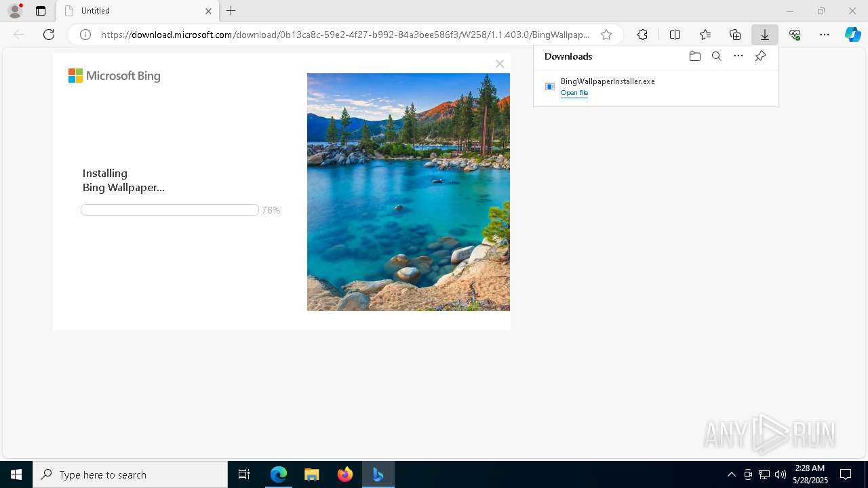Image resolution: width=868 pixels, height=488 pixels.
Task: Switch to Microsoft Edge on taskbar
Action: pos(279,474)
